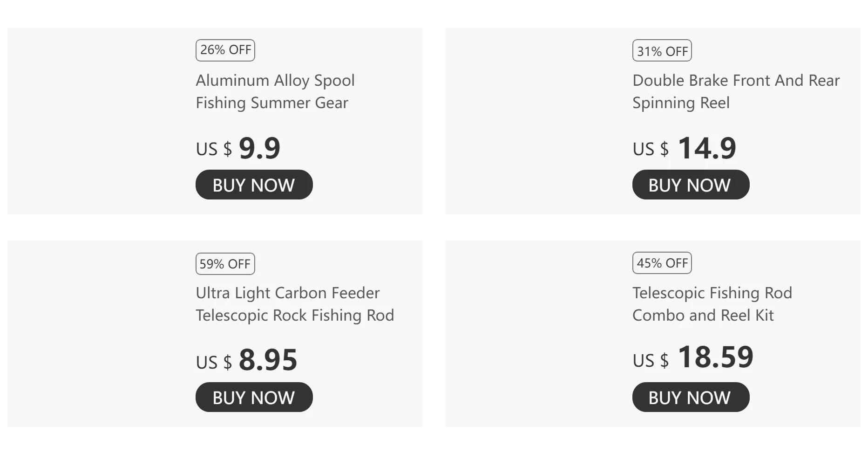Select the 45% OFF discount tag
The width and height of the screenshot is (868, 453).
(662, 263)
